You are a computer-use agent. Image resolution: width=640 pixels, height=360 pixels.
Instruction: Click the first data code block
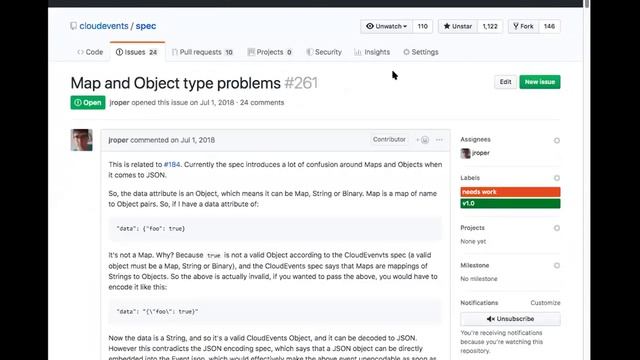point(275,229)
